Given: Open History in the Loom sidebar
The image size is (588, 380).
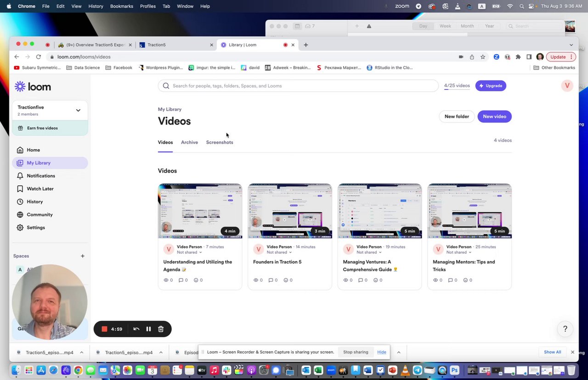Looking at the screenshot, I should (50, 201).
